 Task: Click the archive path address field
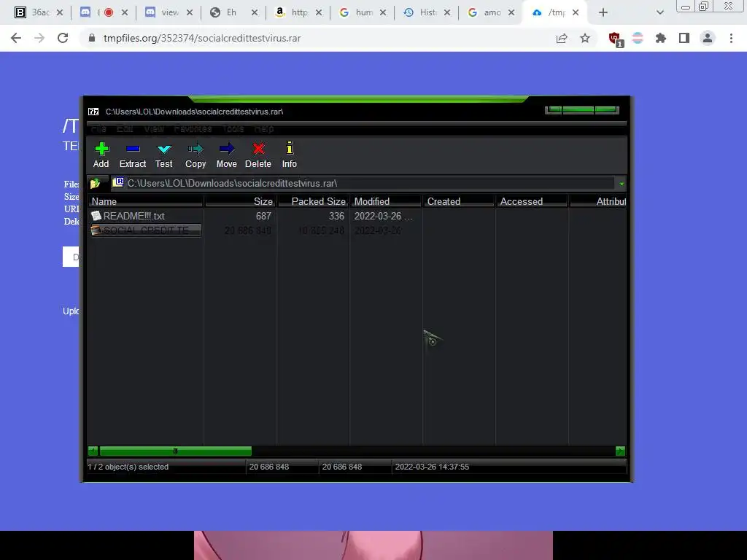[363, 183]
